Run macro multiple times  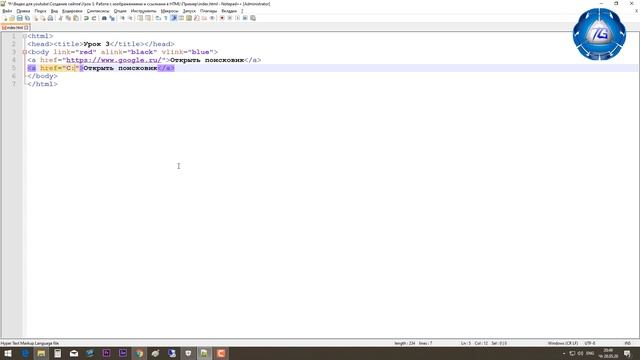tap(245, 18)
